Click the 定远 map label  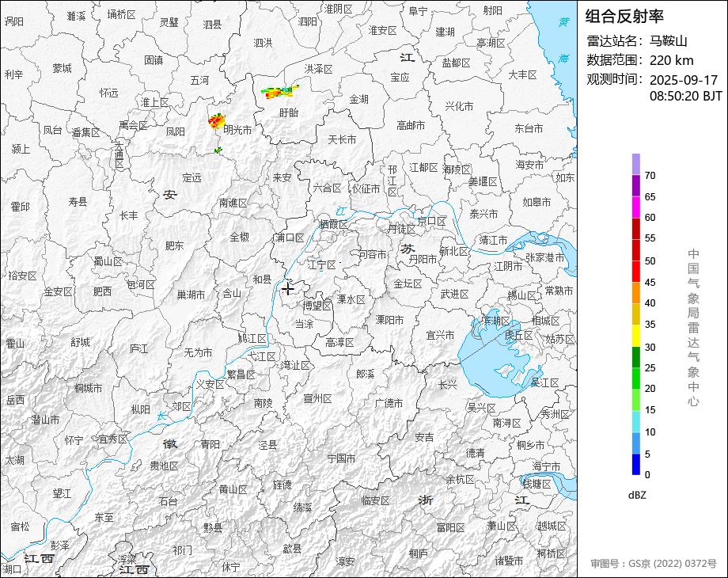[x=191, y=177]
